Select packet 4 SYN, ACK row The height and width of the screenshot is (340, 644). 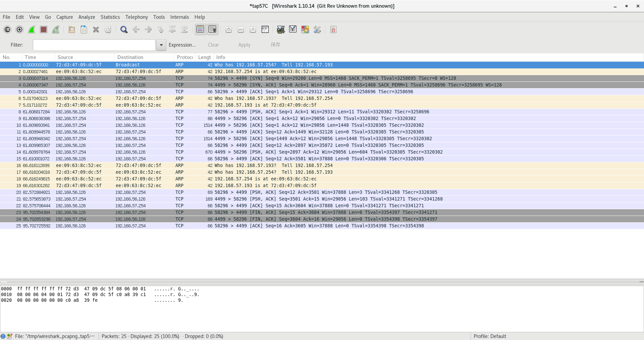point(322,85)
